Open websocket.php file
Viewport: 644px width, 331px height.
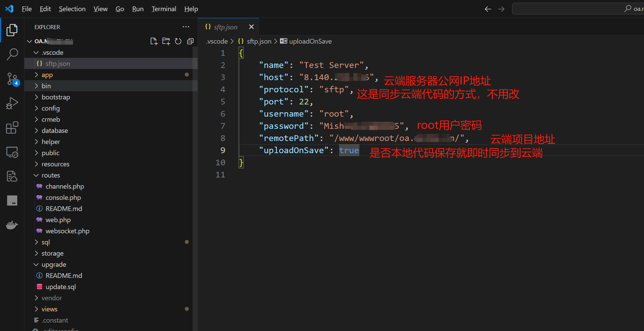pos(111,231)
